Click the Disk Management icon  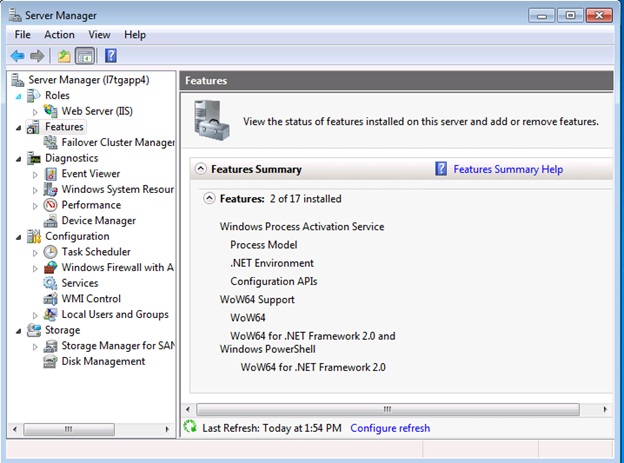point(50,361)
